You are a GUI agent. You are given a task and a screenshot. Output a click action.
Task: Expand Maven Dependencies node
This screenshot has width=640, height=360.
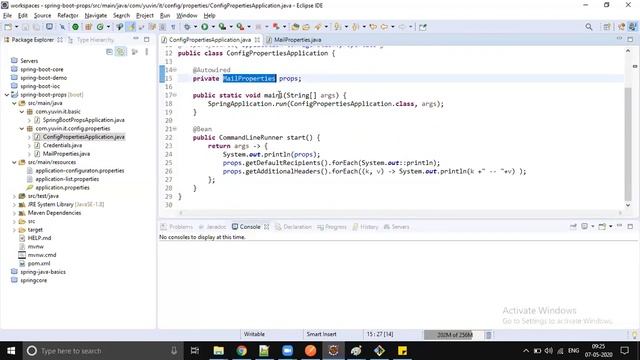click(x=14, y=213)
